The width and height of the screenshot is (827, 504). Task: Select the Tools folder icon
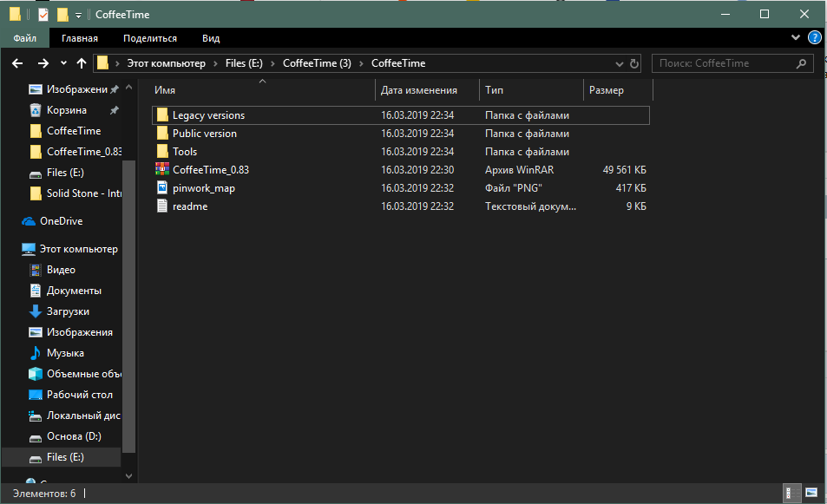[162, 151]
